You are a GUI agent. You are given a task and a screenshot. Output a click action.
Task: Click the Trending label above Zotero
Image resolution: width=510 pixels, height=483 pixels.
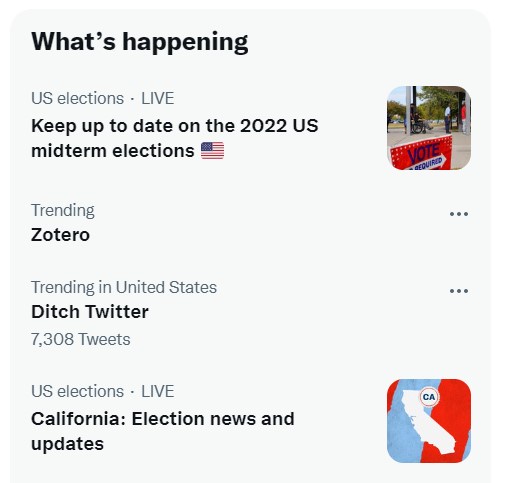pos(63,210)
